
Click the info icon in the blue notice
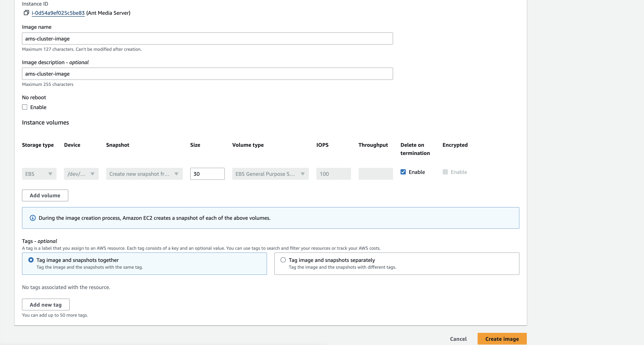[x=33, y=218]
